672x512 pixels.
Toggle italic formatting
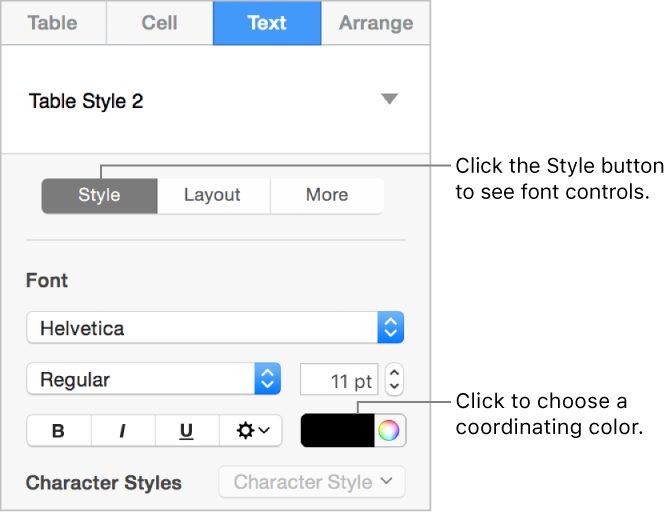(x=123, y=431)
